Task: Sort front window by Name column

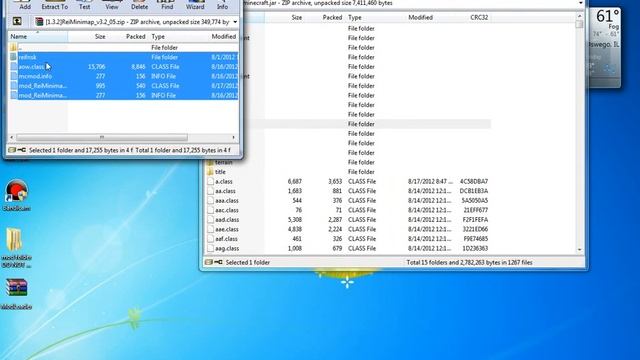Action: [38, 36]
